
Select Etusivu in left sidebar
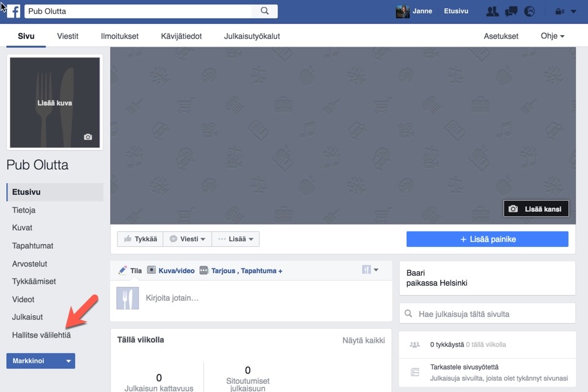pos(55,192)
